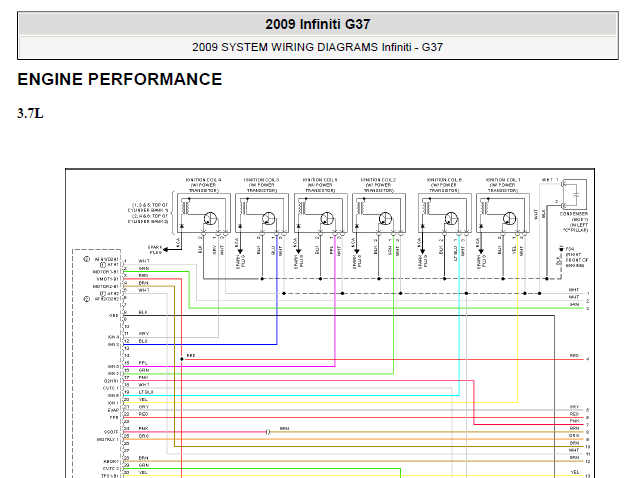Click the 'SSOFF' pin label at pin 24

112,432
